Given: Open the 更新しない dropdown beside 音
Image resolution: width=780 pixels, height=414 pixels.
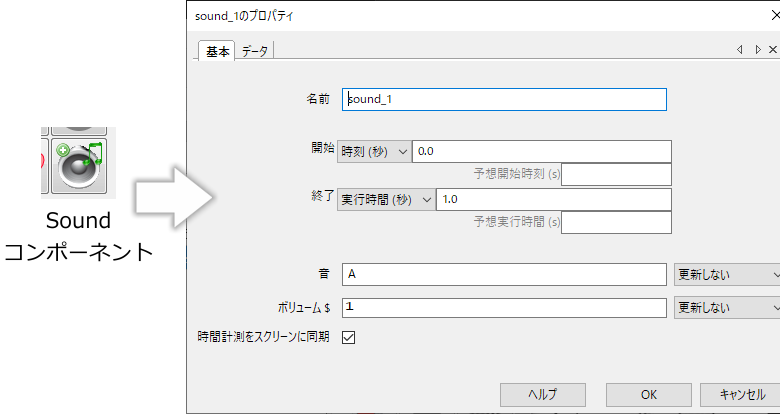Looking at the screenshot, I should tap(727, 275).
